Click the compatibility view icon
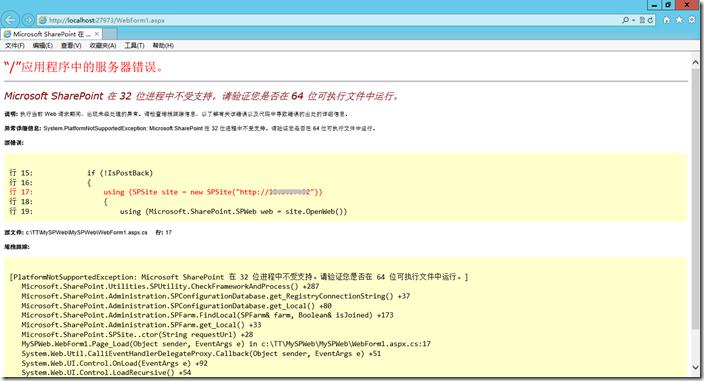Viewport: 704px width, 381px height. click(642, 20)
